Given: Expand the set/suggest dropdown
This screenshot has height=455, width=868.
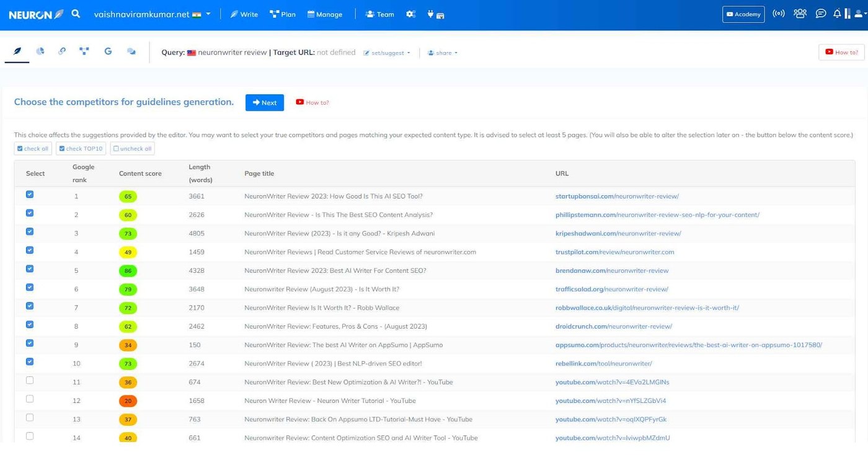Looking at the screenshot, I should pyautogui.click(x=387, y=53).
